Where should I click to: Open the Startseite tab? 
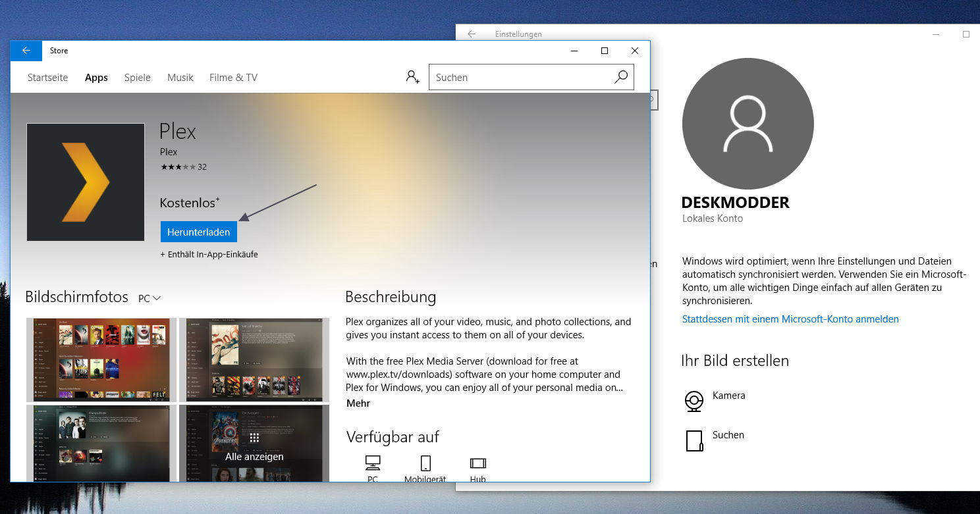click(x=47, y=78)
